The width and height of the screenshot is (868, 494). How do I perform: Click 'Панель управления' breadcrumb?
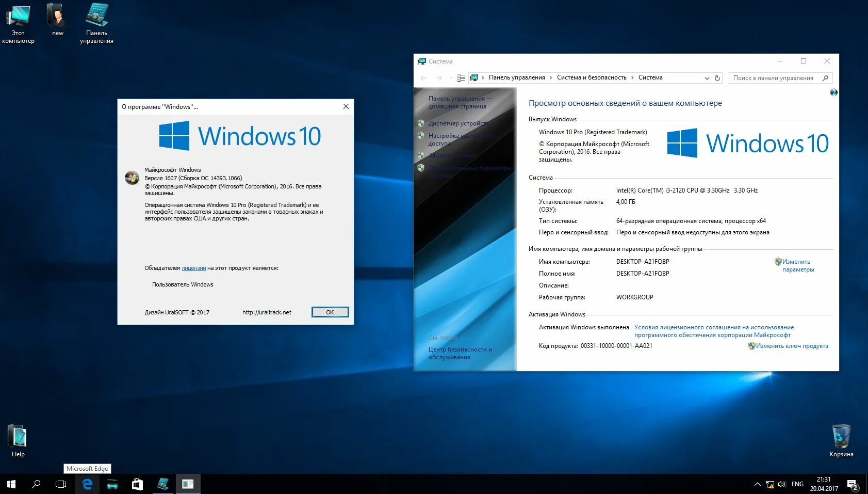(x=517, y=77)
